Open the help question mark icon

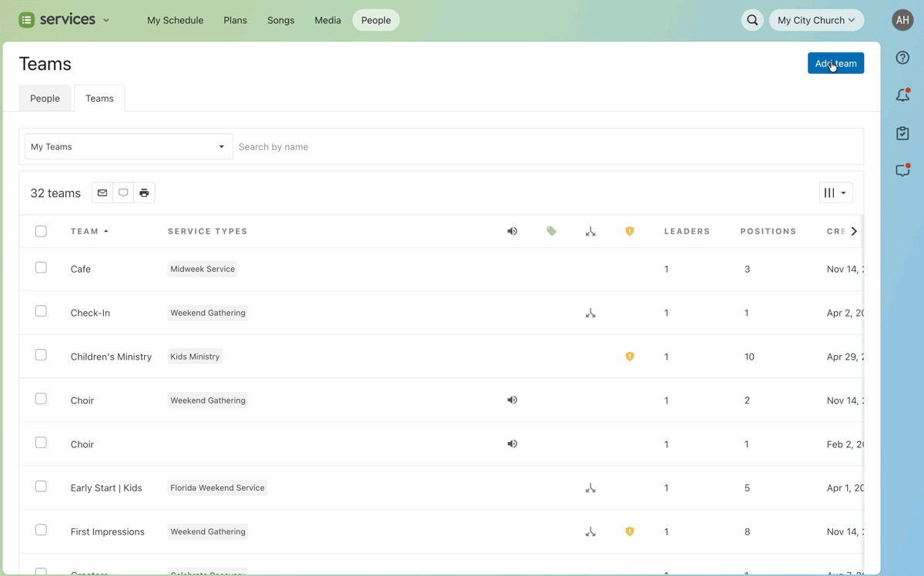(902, 58)
